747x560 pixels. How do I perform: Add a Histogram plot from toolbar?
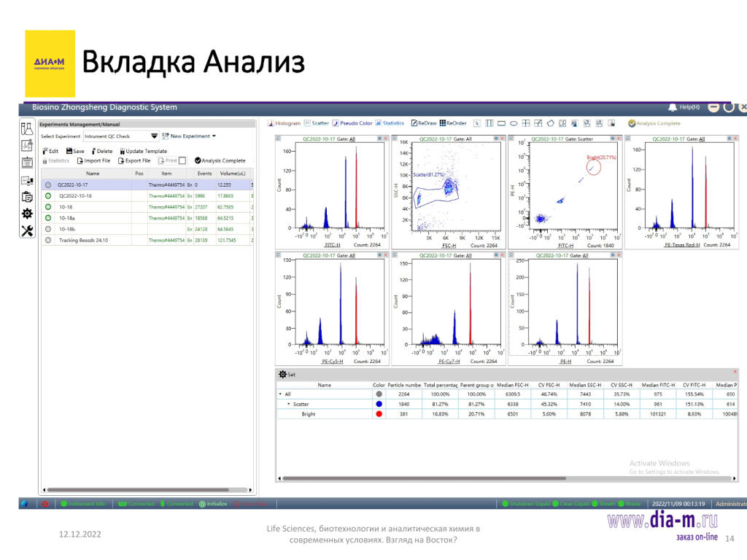click(285, 123)
